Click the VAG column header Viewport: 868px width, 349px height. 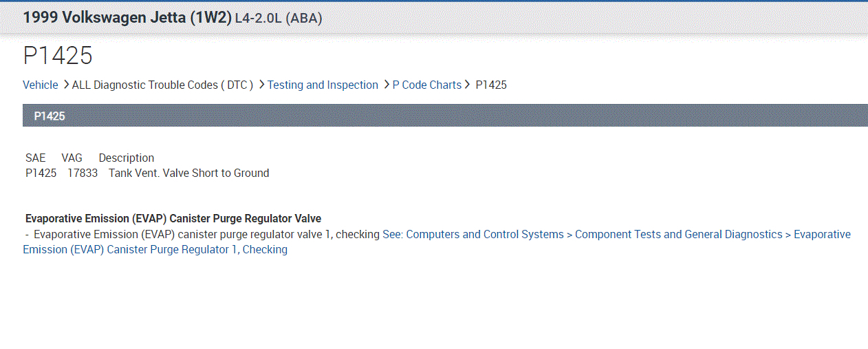pyautogui.click(x=72, y=158)
